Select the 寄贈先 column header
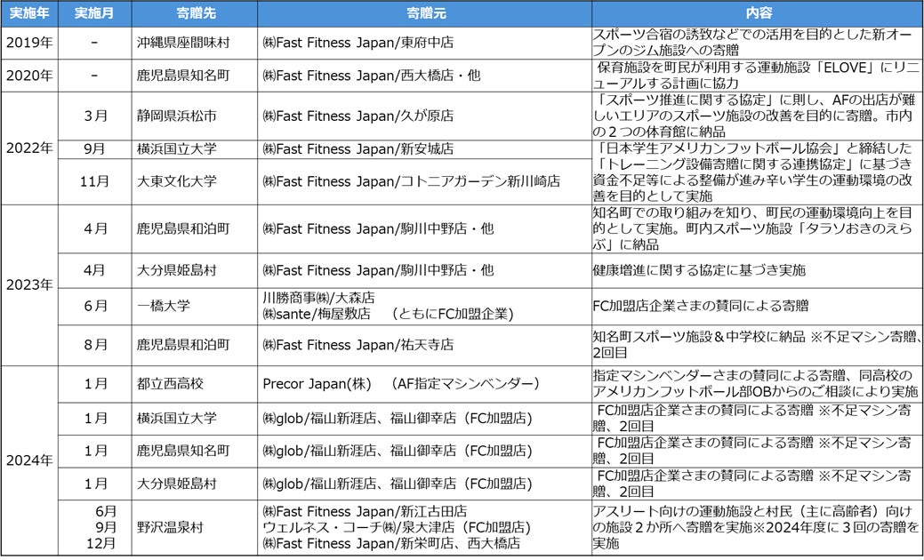 tap(195, 13)
